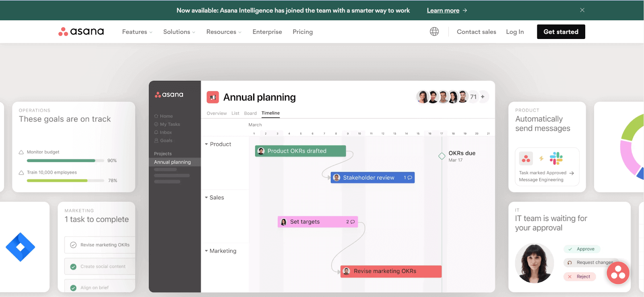This screenshot has height=297, width=644.
Task: Click the OKRs due milestone diamond
Action: [442, 156]
